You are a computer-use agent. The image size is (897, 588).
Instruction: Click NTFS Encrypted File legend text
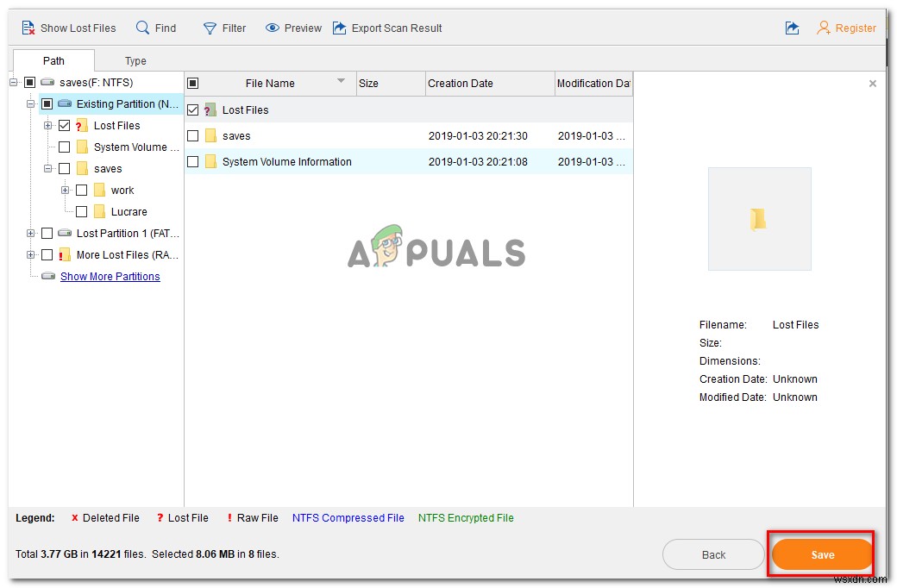point(466,517)
